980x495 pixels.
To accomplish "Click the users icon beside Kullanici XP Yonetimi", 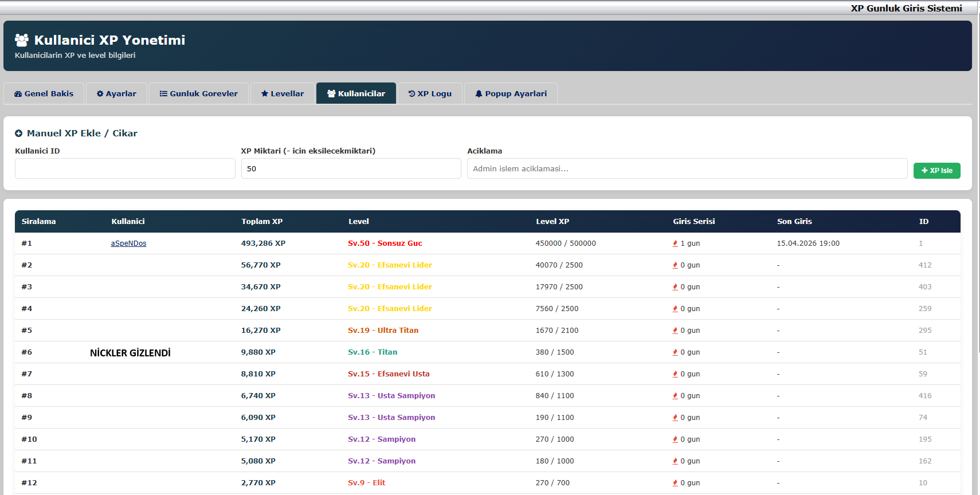I will (x=22, y=40).
